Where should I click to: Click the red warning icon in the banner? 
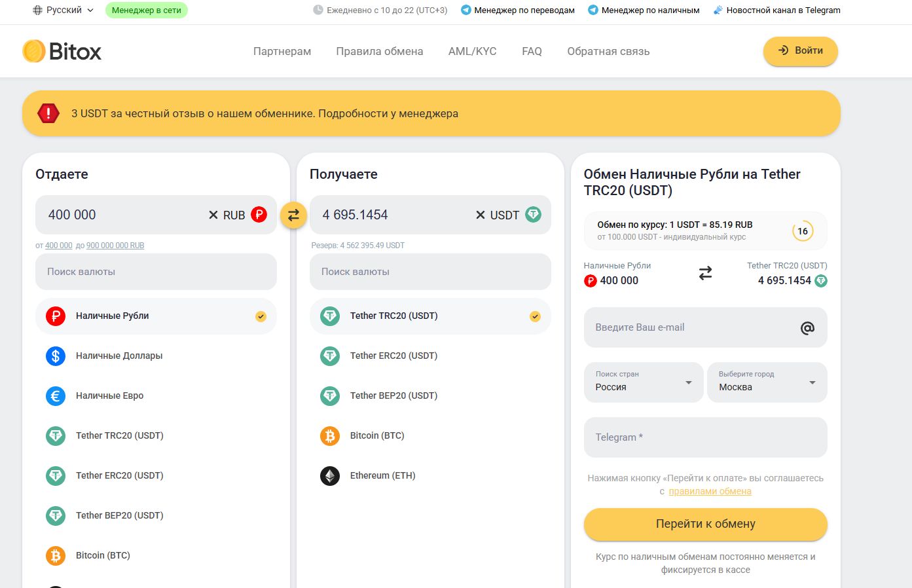point(48,113)
